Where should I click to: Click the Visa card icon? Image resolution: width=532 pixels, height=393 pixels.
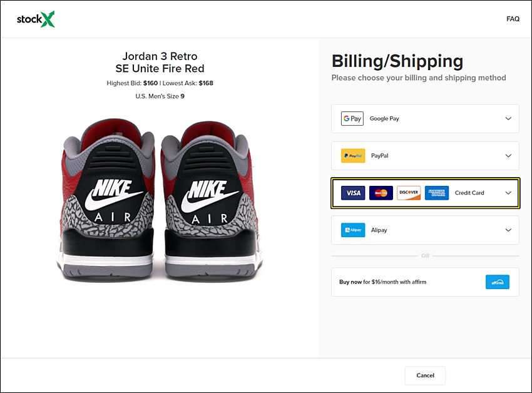(x=353, y=193)
